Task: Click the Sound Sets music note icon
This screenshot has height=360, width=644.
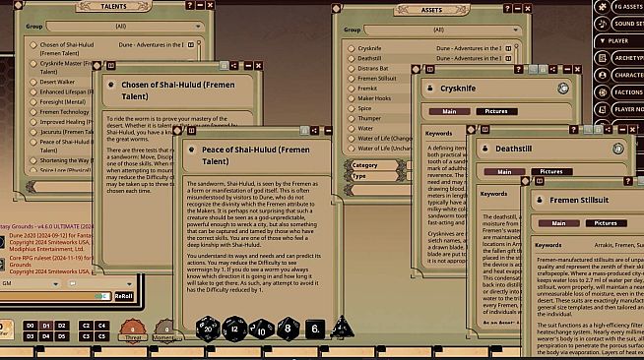Action: pyautogui.click(x=602, y=24)
